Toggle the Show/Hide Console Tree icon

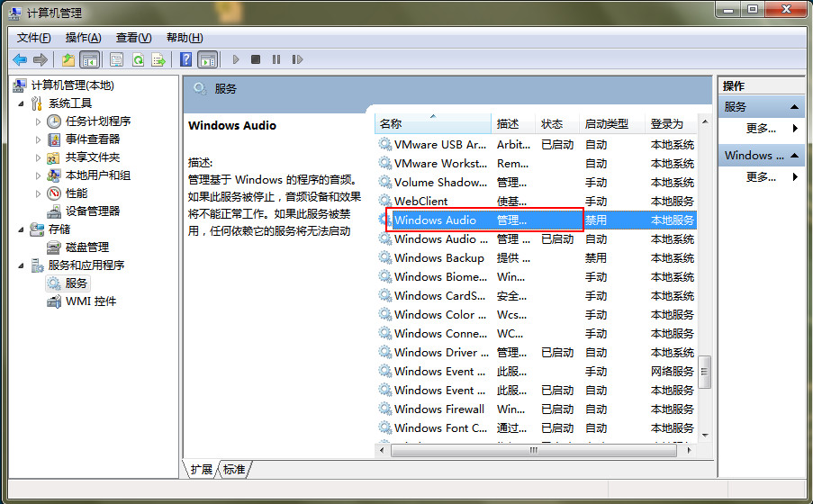(90, 59)
